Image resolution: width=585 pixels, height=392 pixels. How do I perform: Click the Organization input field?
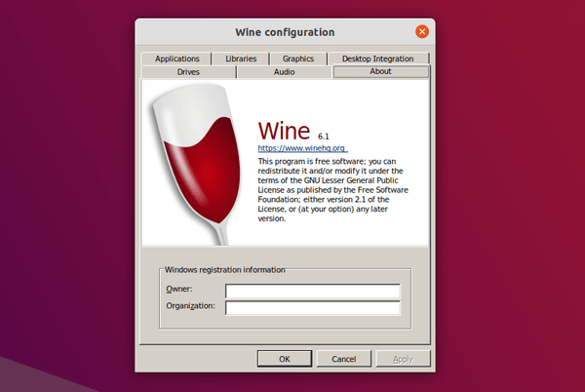tap(313, 308)
